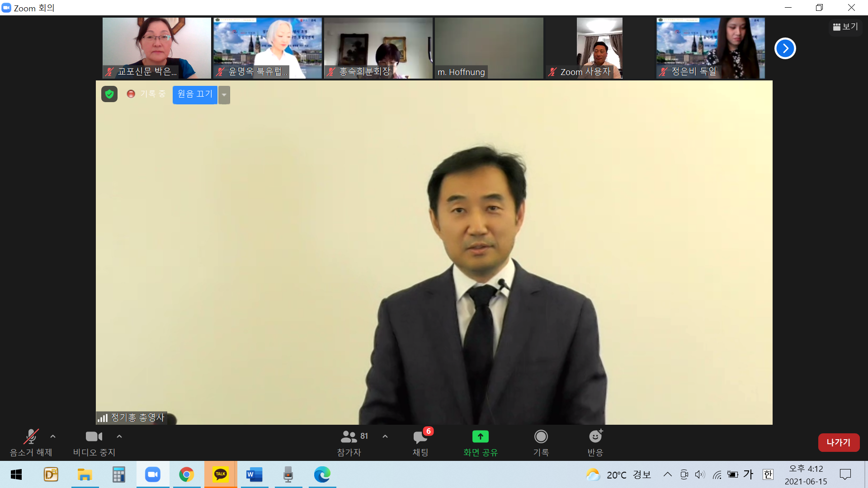Expand video options arrow beside camera

tap(119, 436)
